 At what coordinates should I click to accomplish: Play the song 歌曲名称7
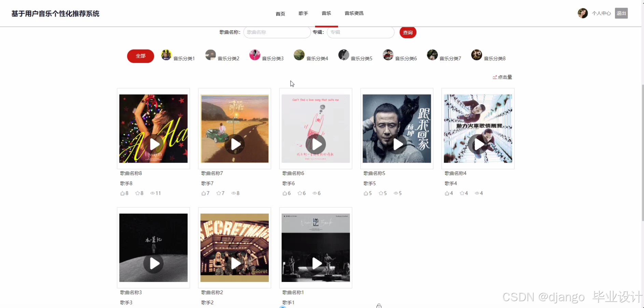pos(235,144)
